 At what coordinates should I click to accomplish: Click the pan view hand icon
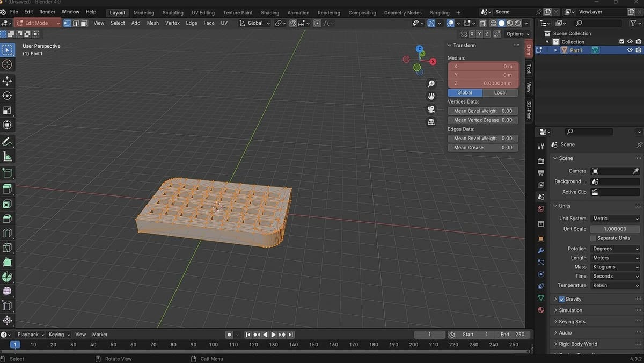pyautogui.click(x=431, y=96)
